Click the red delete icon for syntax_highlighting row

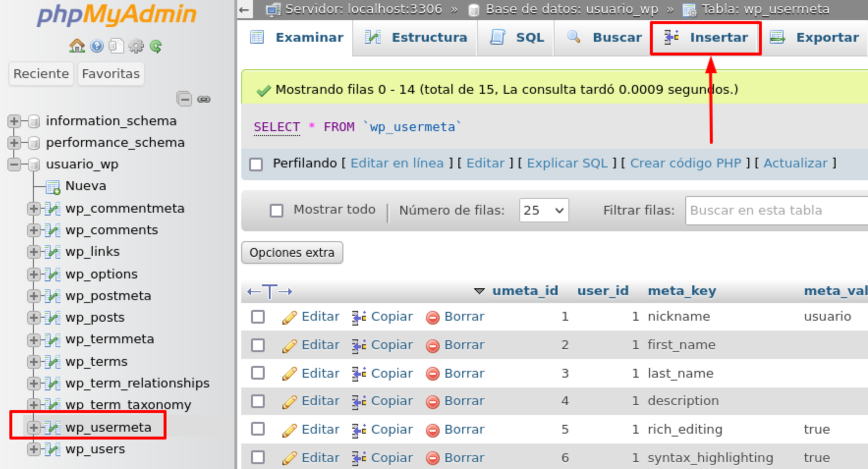[x=432, y=459]
